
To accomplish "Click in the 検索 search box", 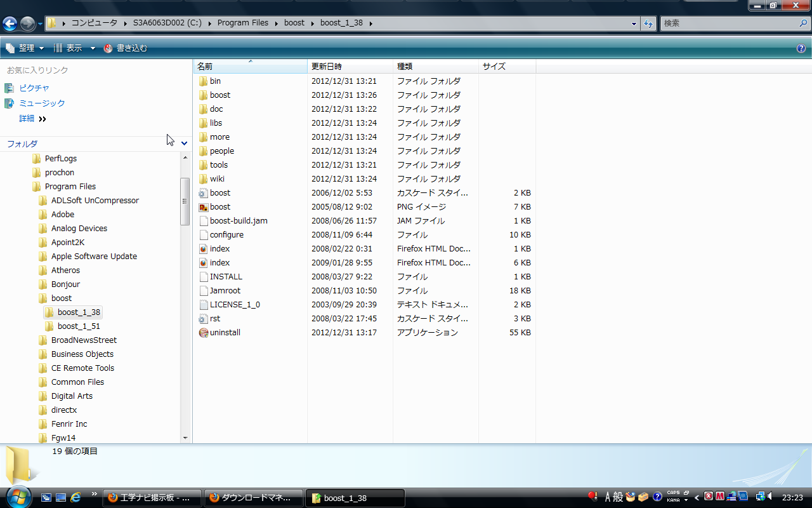I will (730, 23).
